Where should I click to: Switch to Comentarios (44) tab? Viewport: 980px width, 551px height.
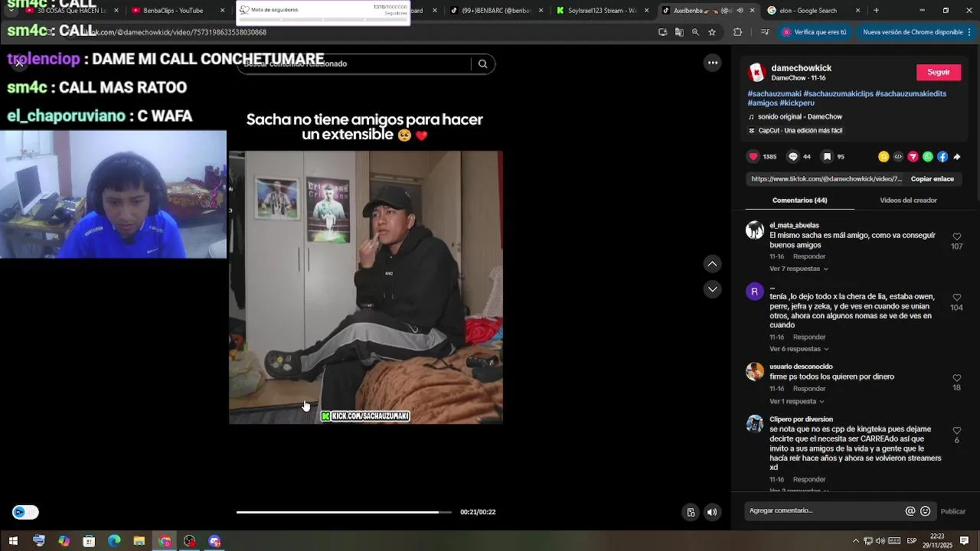point(799,201)
